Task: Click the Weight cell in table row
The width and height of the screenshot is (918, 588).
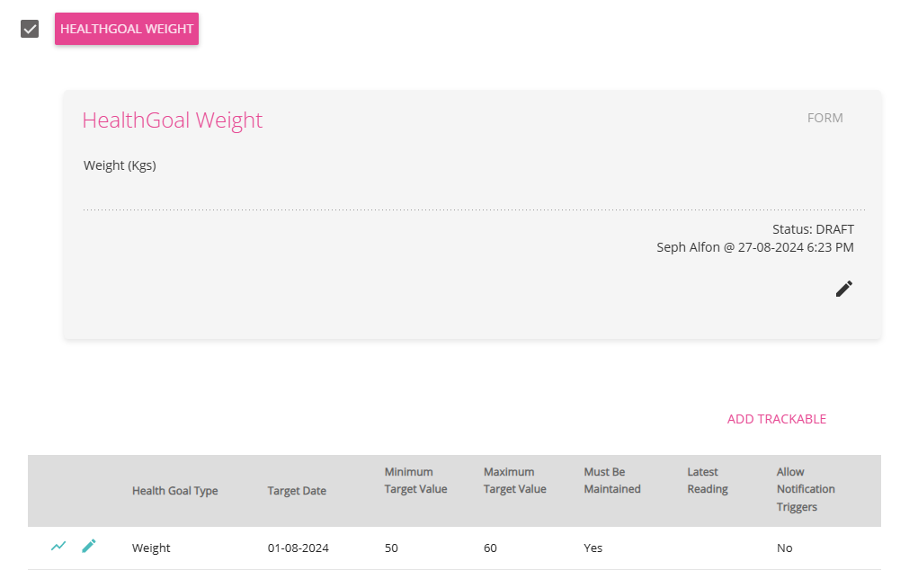Action: 151,548
